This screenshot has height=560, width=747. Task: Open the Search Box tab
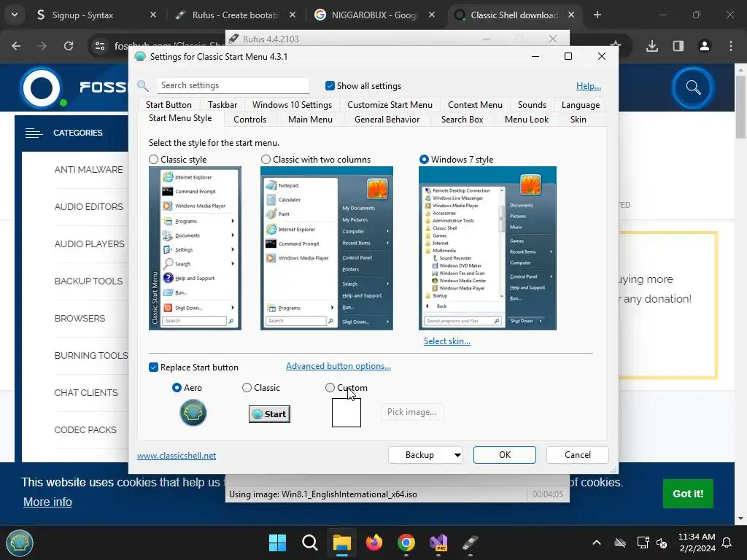coord(462,120)
